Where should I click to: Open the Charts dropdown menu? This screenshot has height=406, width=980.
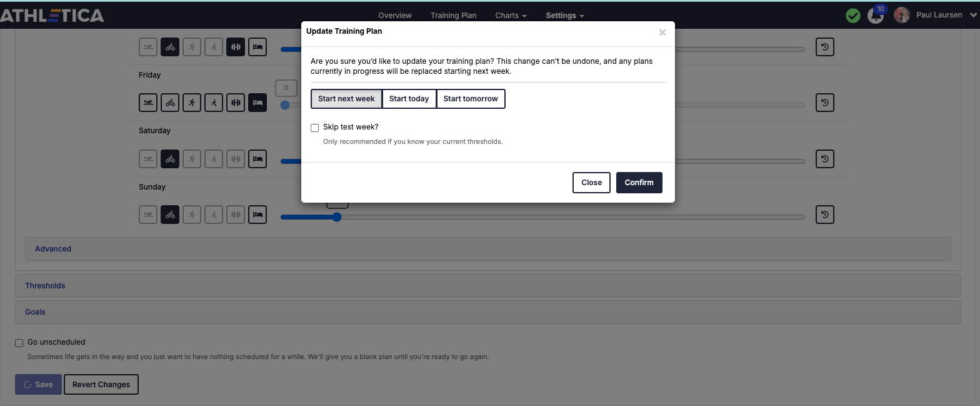tap(511, 16)
